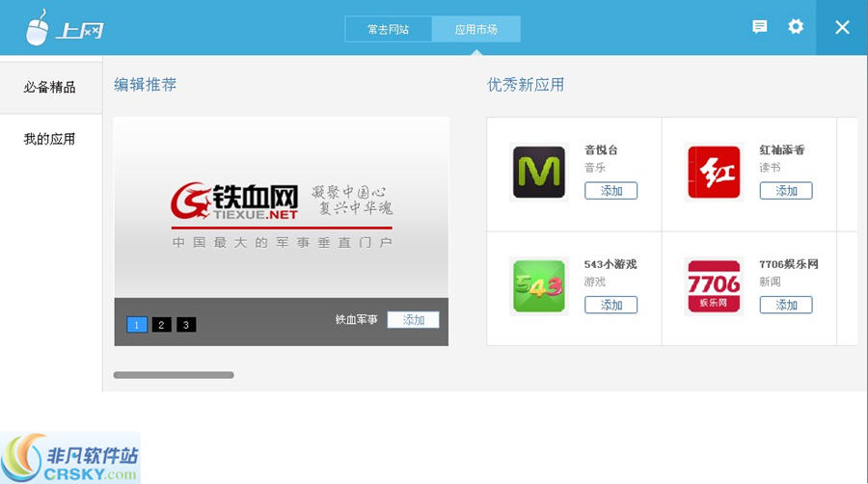Show banner slide 1
The height and width of the screenshot is (484, 868).
137,325
